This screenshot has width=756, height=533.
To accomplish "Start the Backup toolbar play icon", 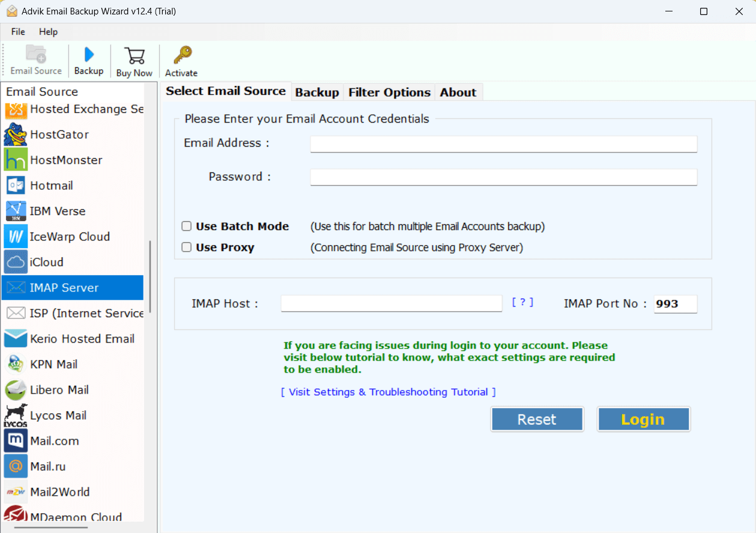I will click(89, 55).
